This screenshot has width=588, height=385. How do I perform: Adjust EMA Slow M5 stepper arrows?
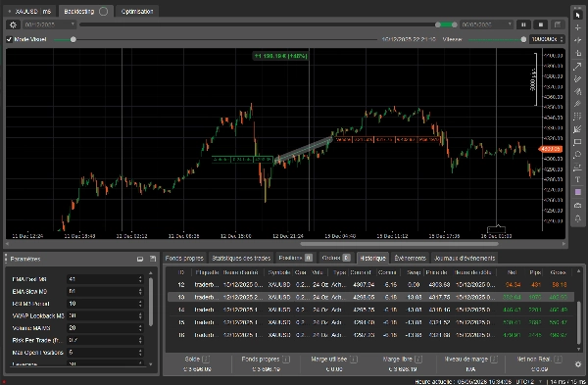(140, 291)
